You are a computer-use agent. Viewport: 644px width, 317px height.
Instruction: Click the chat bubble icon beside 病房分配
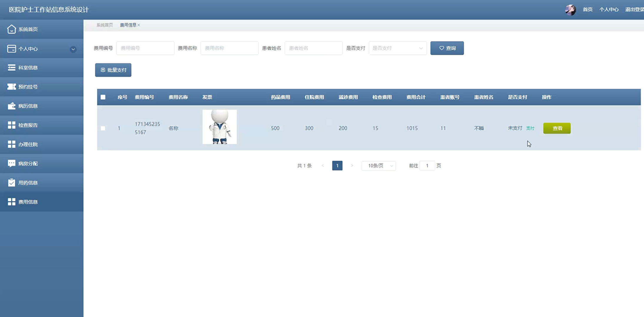tap(11, 163)
